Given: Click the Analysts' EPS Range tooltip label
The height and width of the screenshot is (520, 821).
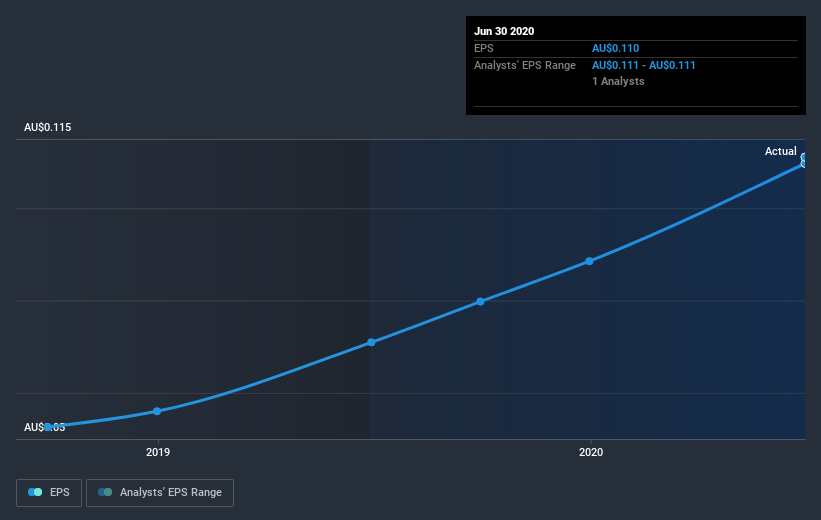Looking at the screenshot, I should click(x=525, y=65).
